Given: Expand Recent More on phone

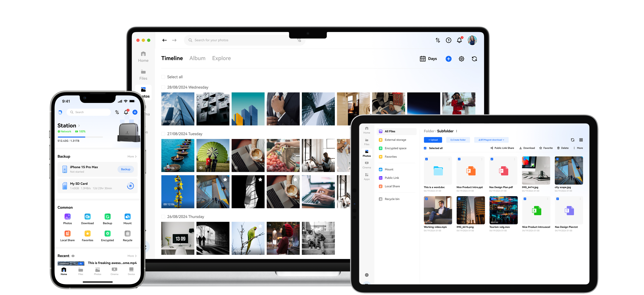Looking at the screenshot, I should tap(132, 256).
